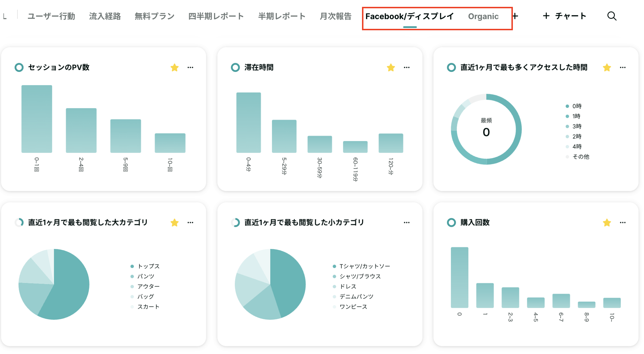Switch to the Organic tab
This screenshot has height=354, width=644.
coord(483,16)
